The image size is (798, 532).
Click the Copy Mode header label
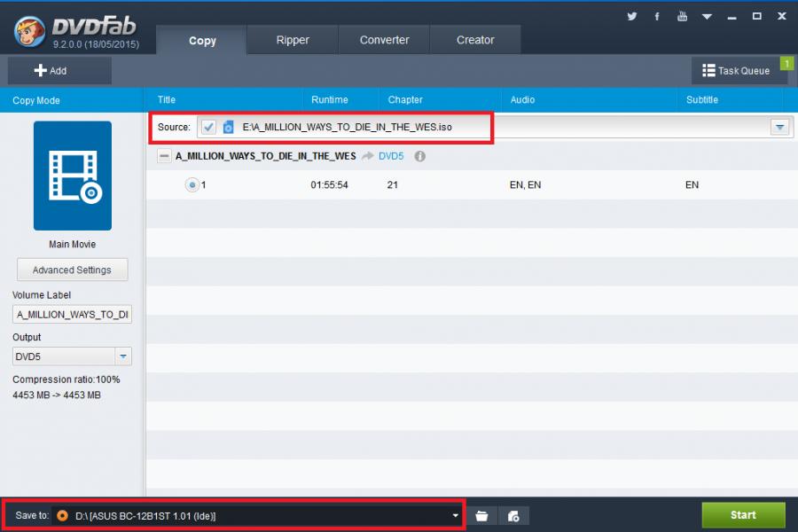pos(36,100)
